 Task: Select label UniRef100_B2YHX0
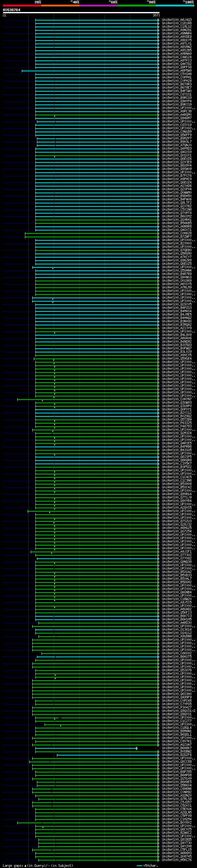tap(176, 243)
